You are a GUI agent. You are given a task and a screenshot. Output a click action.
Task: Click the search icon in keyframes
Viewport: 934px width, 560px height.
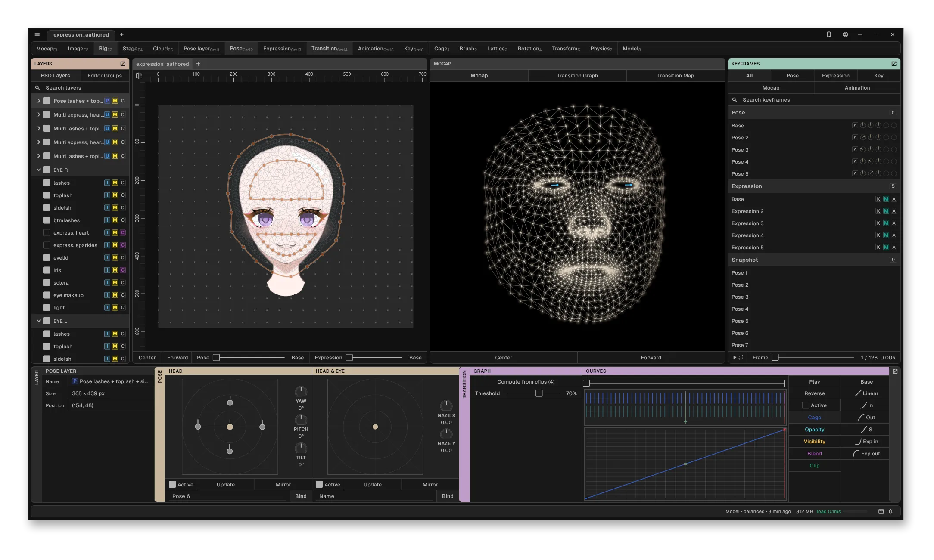(735, 100)
